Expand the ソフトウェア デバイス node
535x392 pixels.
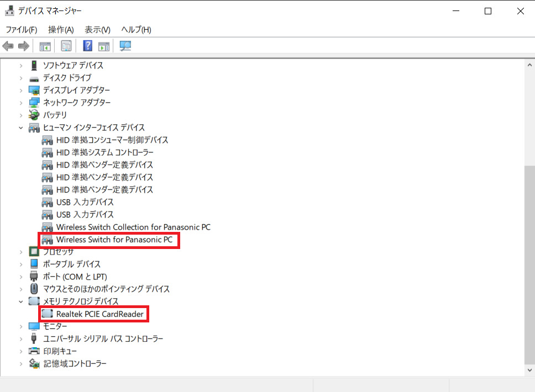coord(21,66)
